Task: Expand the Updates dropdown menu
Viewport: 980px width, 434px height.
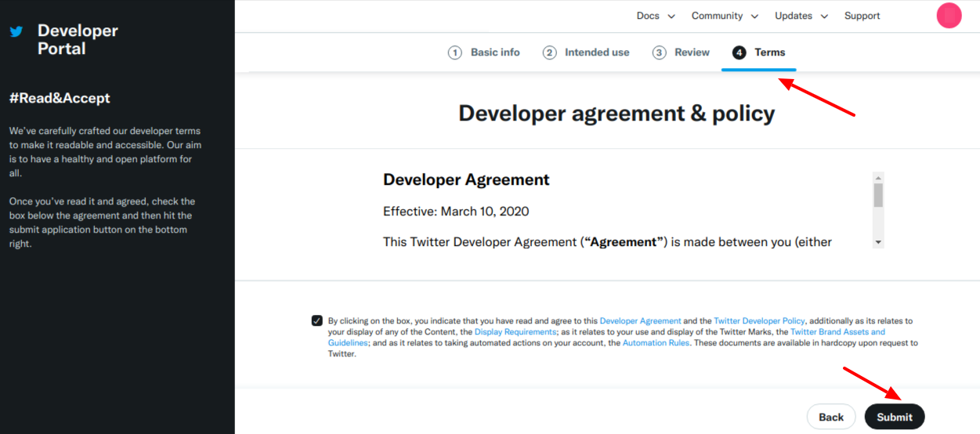Action: pyautogui.click(x=801, y=16)
